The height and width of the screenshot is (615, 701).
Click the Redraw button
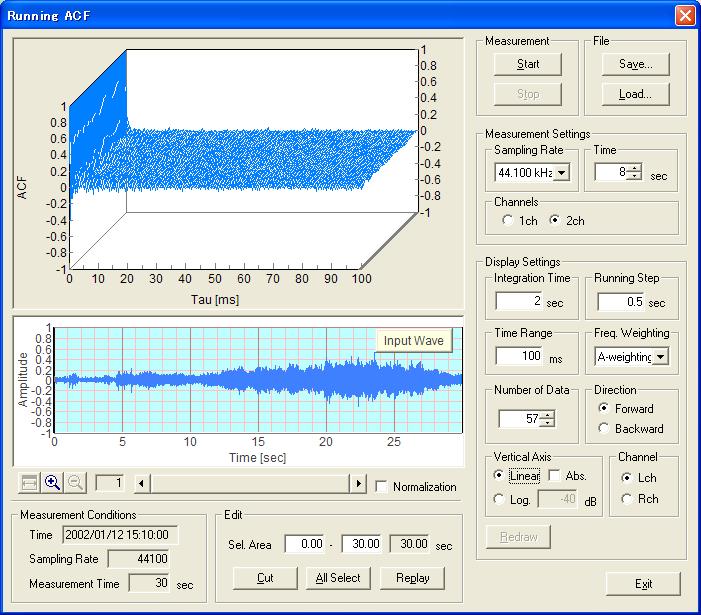pos(518,537)
